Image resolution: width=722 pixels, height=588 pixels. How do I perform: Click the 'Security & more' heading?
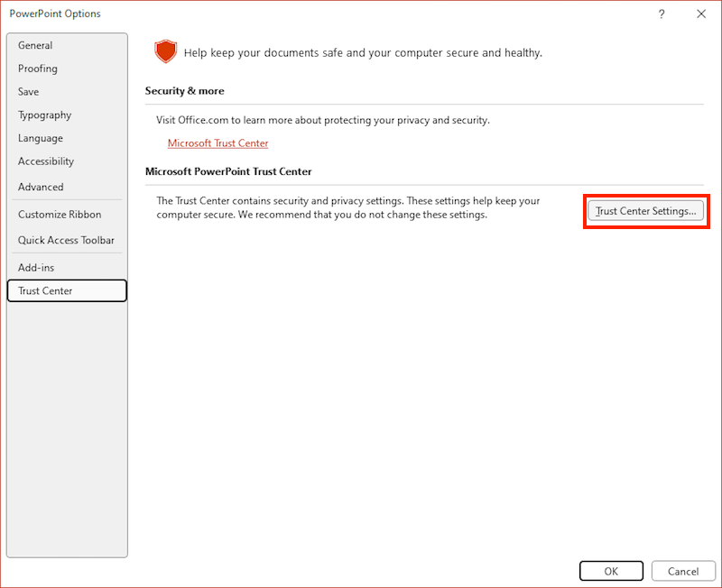point(185,91)
